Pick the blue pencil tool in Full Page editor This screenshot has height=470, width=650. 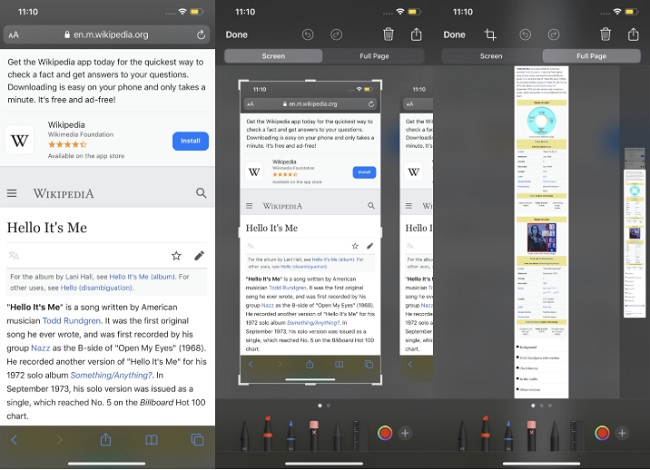point(508,436)
